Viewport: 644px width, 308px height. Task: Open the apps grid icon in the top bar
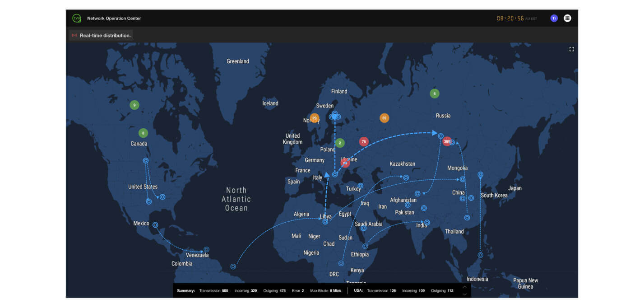(x=567, y=18)
